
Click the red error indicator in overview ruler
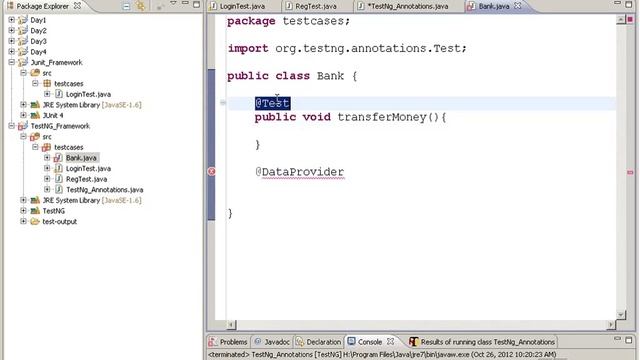click(630, 19)
